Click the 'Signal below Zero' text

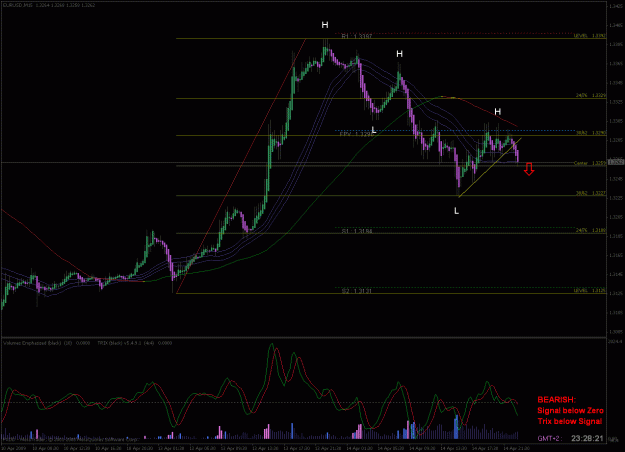pyautogui.click(x=570, y=411)
